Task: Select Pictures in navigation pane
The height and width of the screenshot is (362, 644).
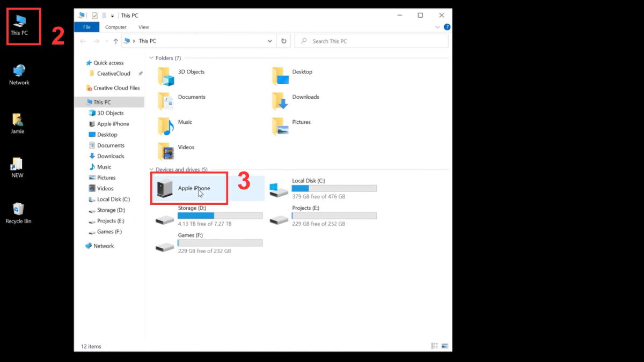Action: pos(106,178)
